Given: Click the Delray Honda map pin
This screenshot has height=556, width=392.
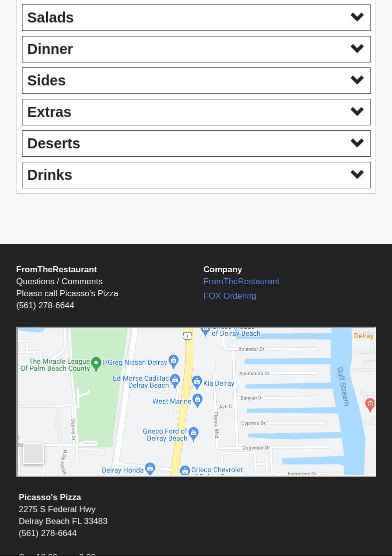Looking at the screenshot, I should (150, 469).
